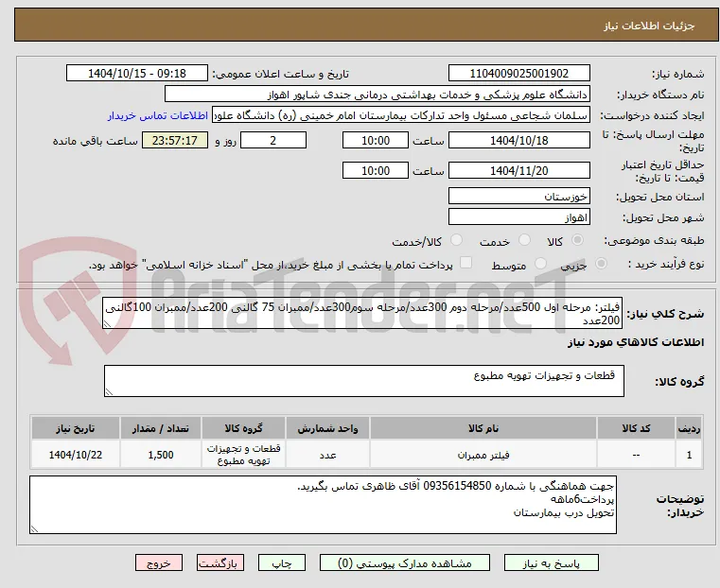Click the 'پاسخ به نیاز' button

coord(551,562)
